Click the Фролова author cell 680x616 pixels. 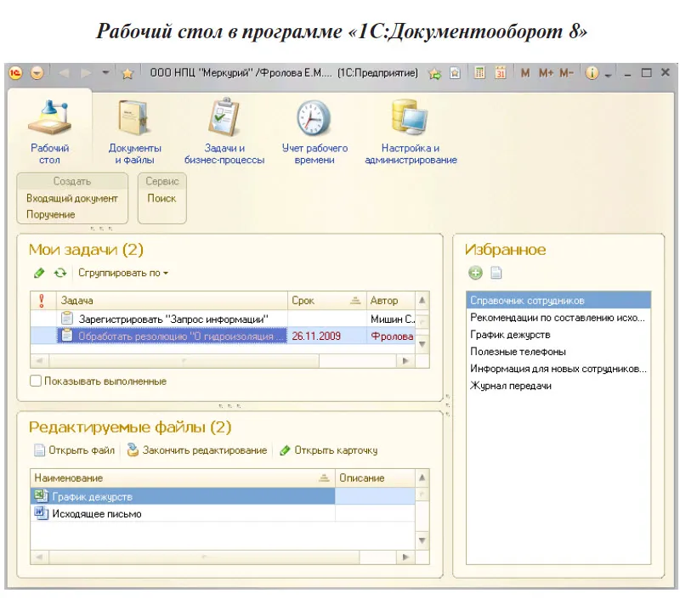pyautogui.click(x=392, y=336)
